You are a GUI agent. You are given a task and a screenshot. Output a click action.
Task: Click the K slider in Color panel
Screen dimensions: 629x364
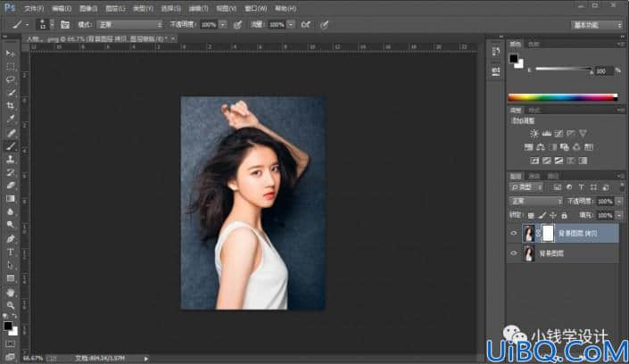point(564,70)
